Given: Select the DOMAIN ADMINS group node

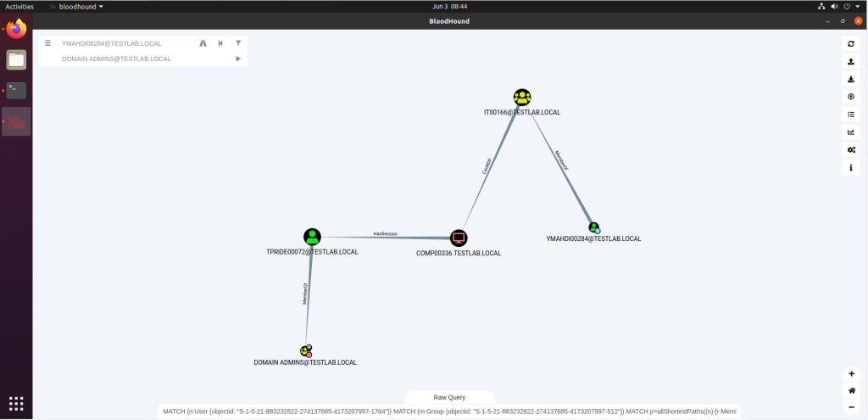Looking at the screenshot, I should [x=306, y=350].
